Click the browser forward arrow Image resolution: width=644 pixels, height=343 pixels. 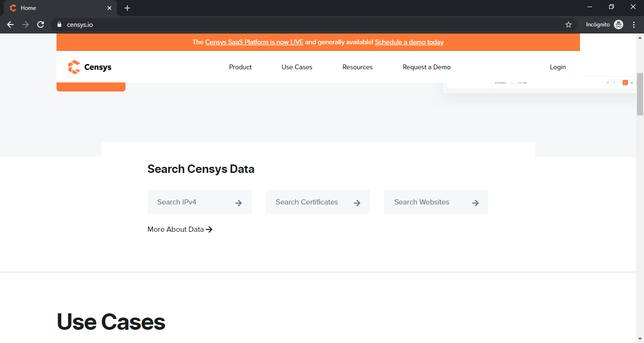pyautogui.click(x=25, y=24)
